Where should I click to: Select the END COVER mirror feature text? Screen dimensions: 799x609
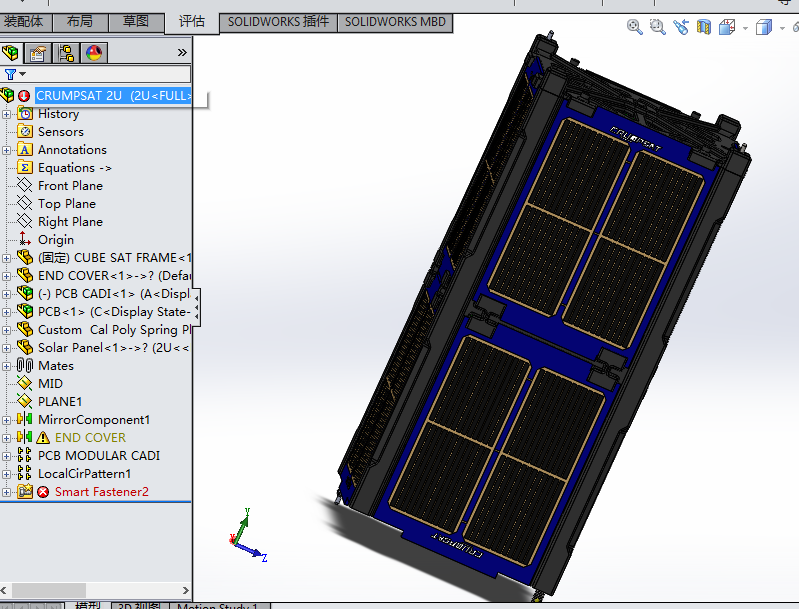[x=90, y=438]
